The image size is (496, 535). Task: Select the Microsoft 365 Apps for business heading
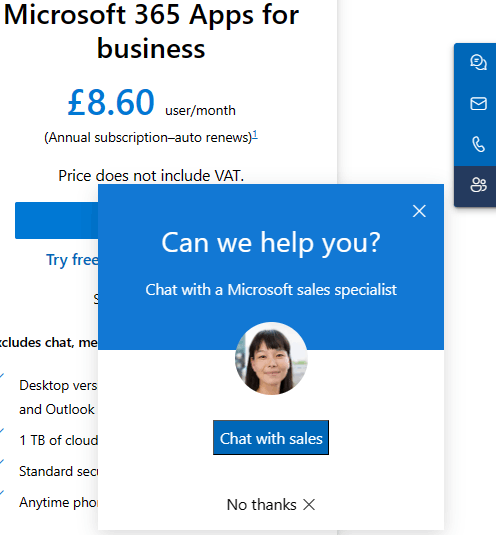[x=151, y=31]
